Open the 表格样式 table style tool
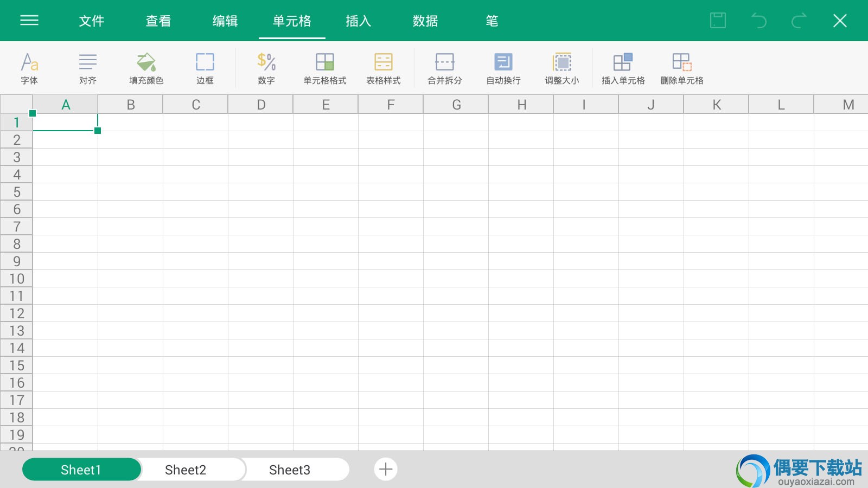This screenshot has height=488, width=868. [x=384, y=69]
